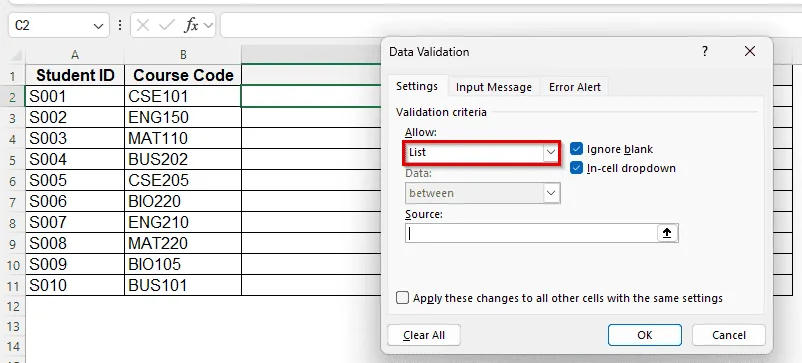Select row 2 header
The image size is (802, 363).
coord(13,97)
